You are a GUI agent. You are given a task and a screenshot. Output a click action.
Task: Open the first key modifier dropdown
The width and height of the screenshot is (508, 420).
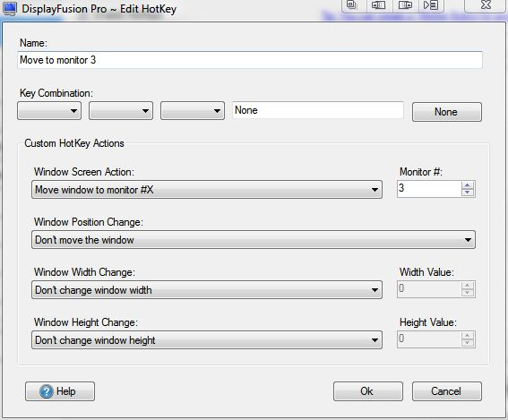[x=49, y=111]
